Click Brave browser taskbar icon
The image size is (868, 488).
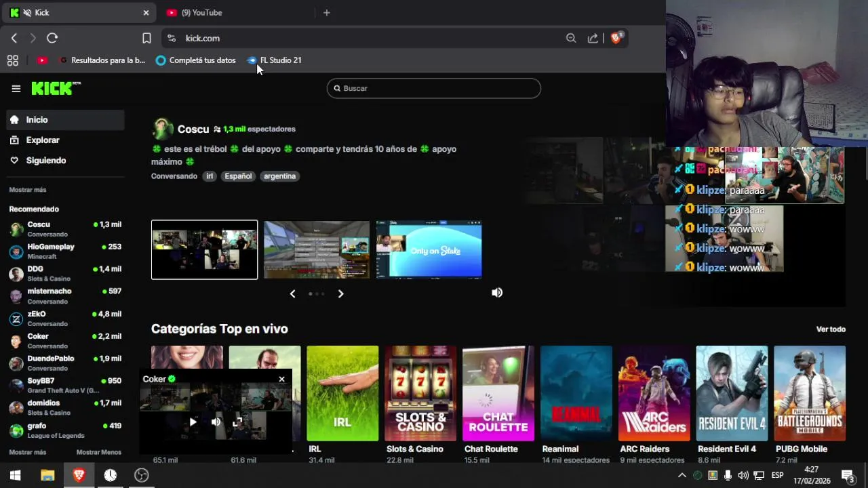pos(79,475)
